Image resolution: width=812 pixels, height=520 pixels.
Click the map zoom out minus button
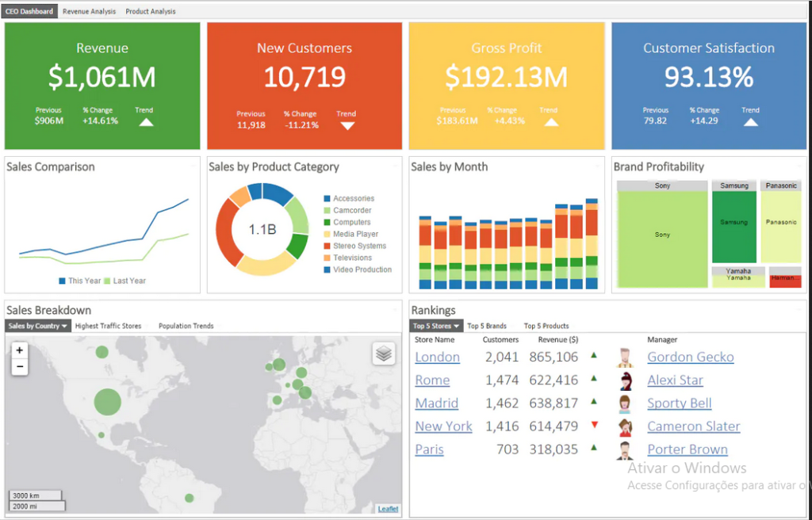[20, 367]
